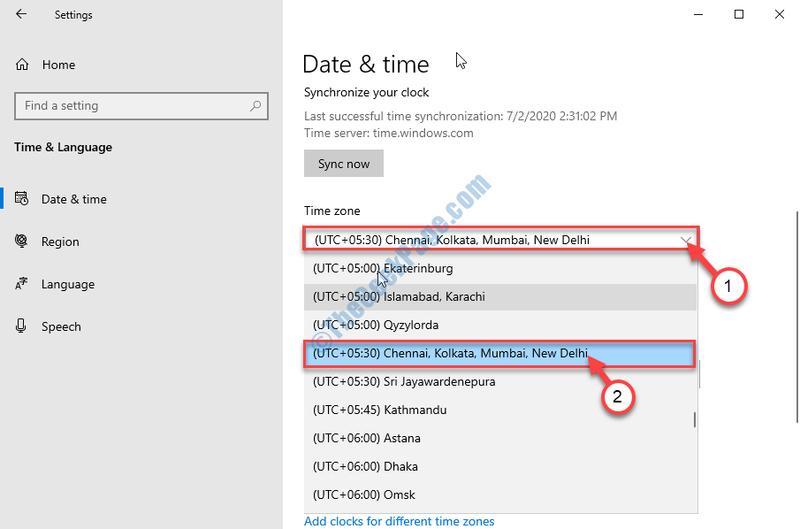Viewport: 800px width, 529px height.
Task: Select the Date & time calendar icon
Action: [x=21, y=198]
